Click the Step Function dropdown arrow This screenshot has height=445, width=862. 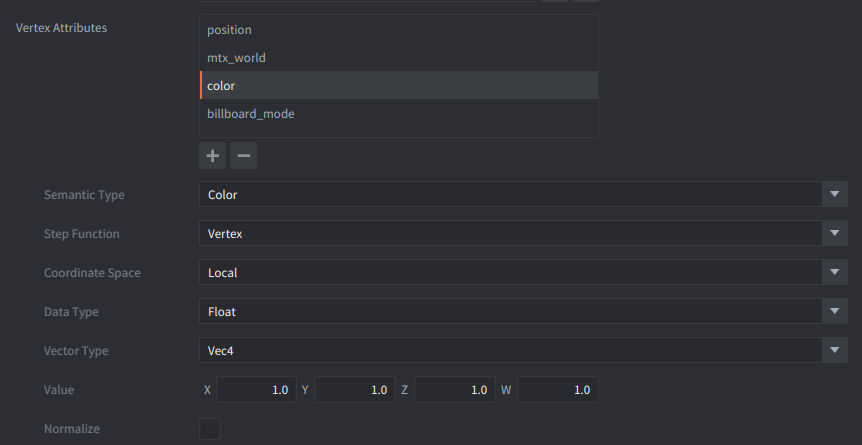[835, 234]
